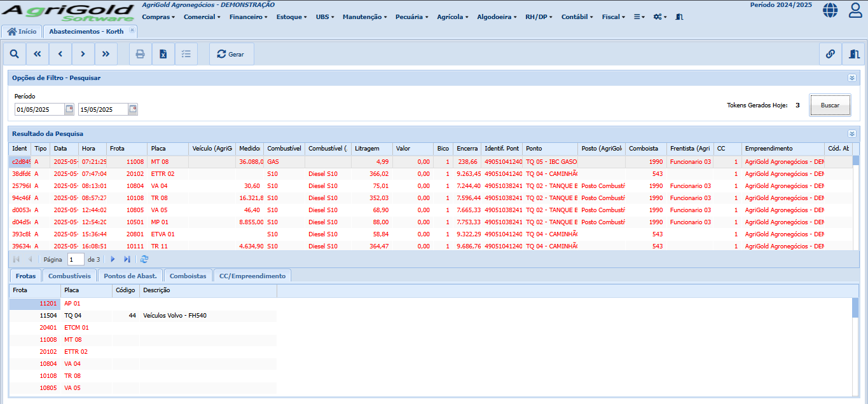Open the Agrícola menu
The width and height of the screenshot is (868, 404).
point(453,17)
